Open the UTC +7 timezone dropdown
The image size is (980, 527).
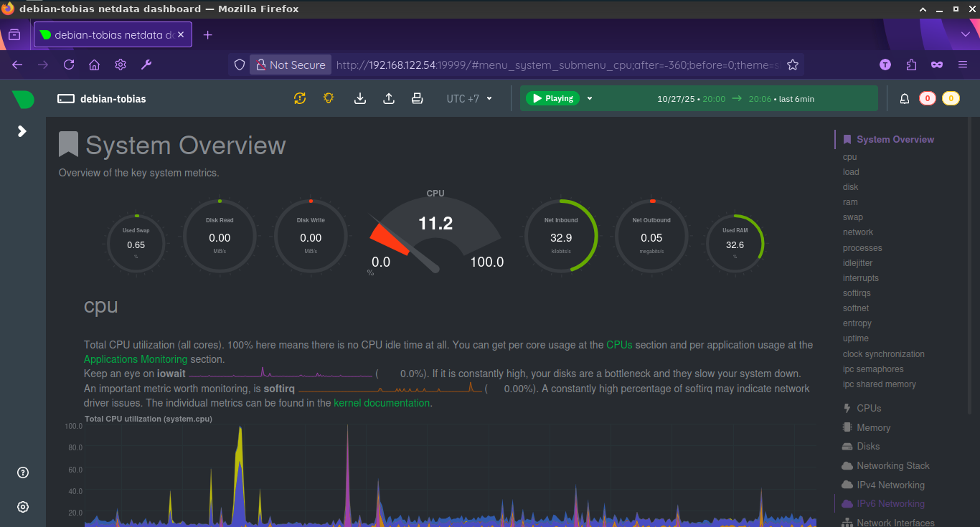[469, 98]
